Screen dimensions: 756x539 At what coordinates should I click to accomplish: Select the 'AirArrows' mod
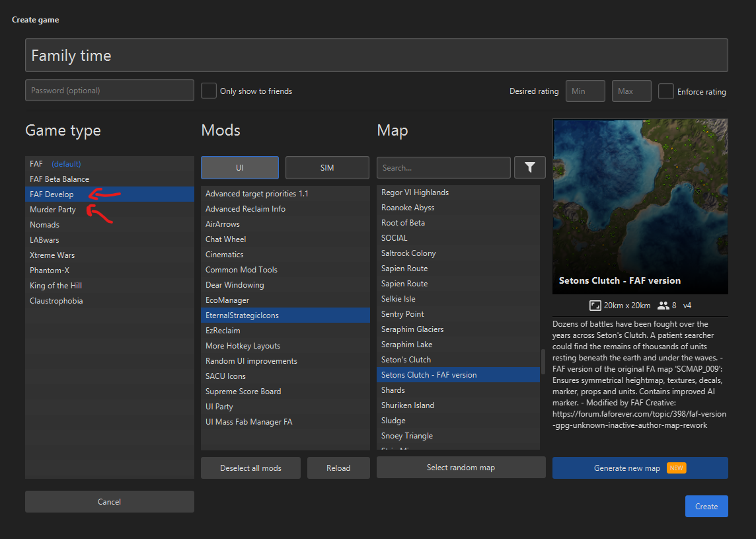coord(285,224)
